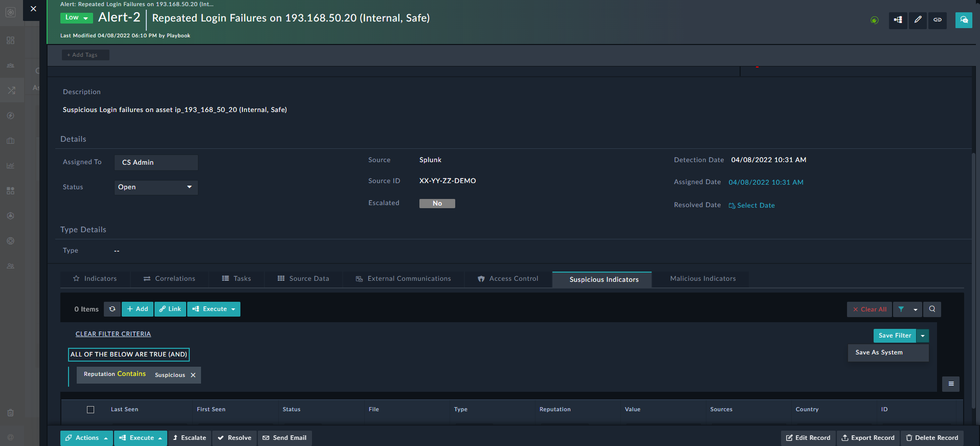
Task: Click the Export Record button
Action: point(868,438)
